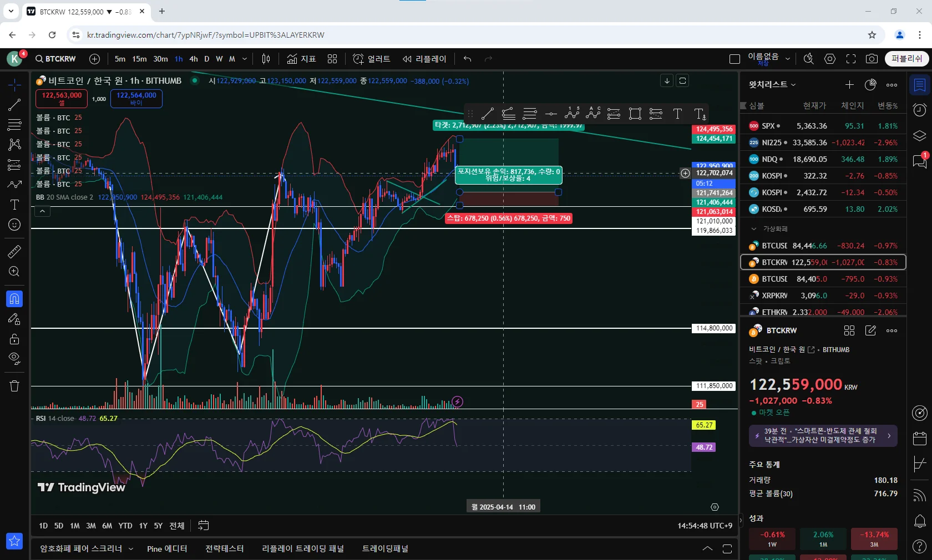Select the 4h timeframe button
This screenshot has width=932, height=560.
tap(193, 59)
